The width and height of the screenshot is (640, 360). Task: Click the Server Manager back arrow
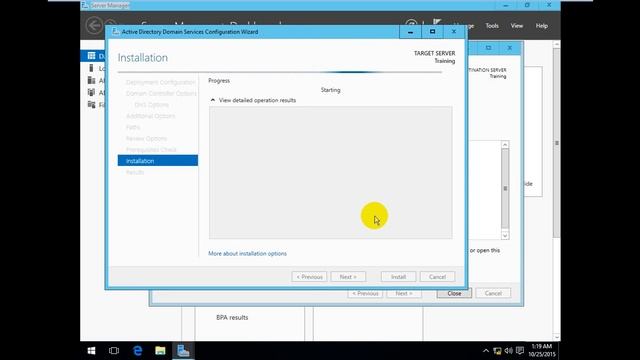94,26
